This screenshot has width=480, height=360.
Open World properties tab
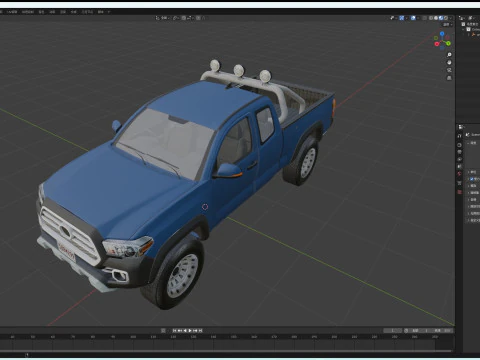(459, 174)
